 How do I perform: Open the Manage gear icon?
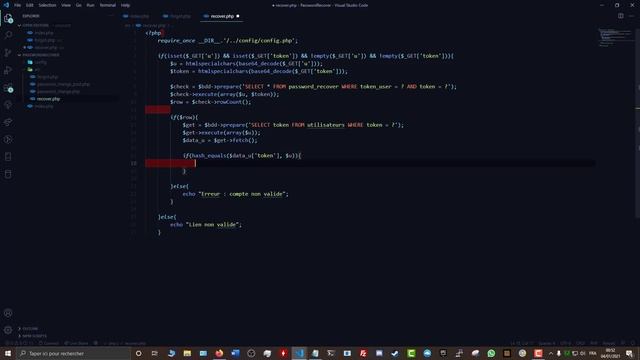pyautogui.click(x=8, y=330)
